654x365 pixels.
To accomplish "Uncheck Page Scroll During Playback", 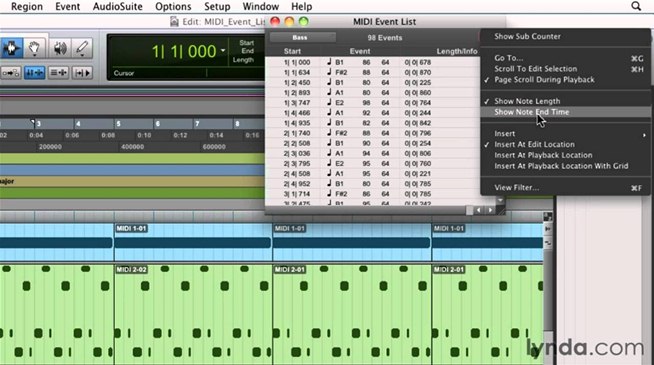I will 565,80.
